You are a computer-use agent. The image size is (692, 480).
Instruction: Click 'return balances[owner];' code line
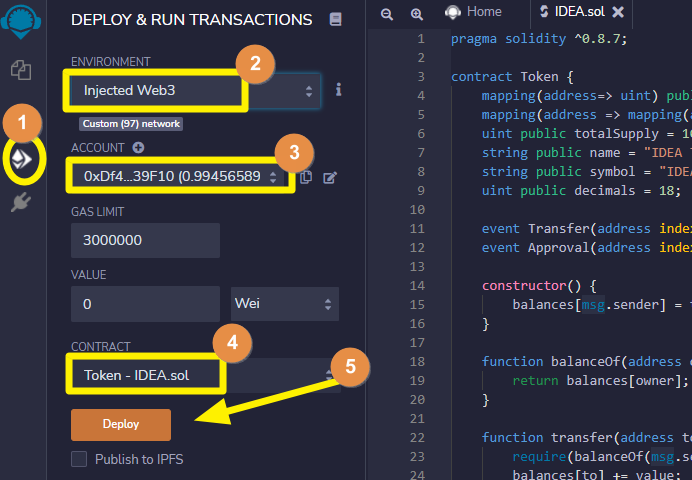[x=600, y=380]
